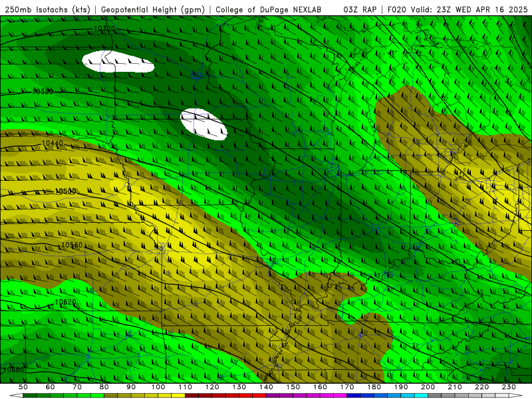Click the 90 tick label on colorbar
The width and height of the screenshot is (532, 399).
coord(131,387)
